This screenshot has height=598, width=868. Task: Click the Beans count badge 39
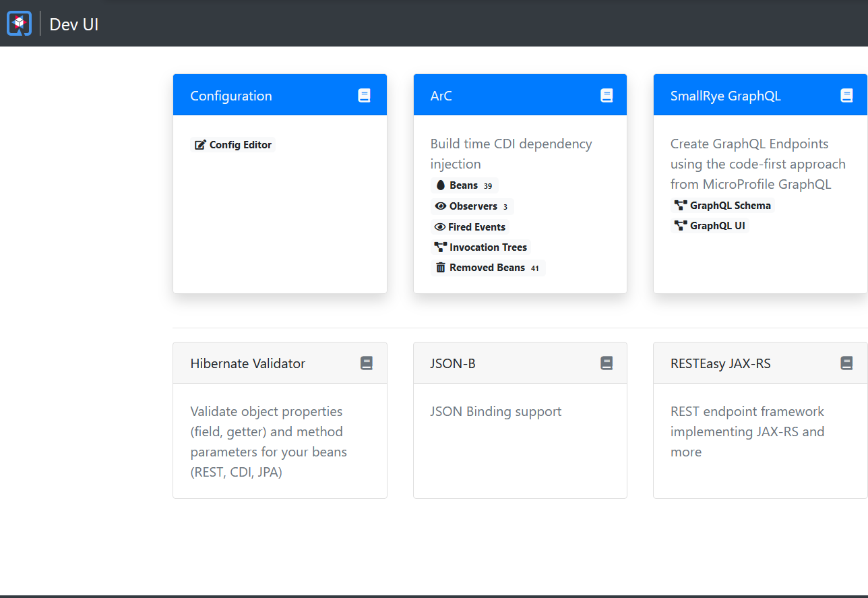pos(488,186)
